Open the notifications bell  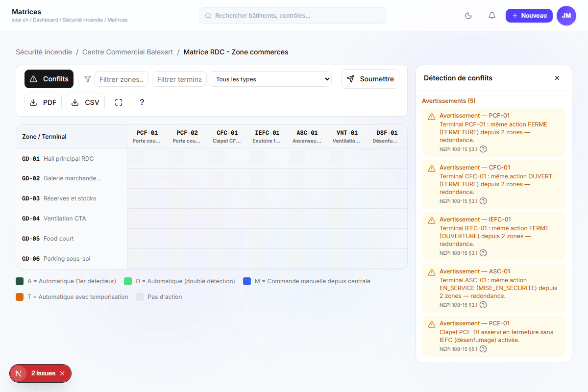click(x=492, y=16)
